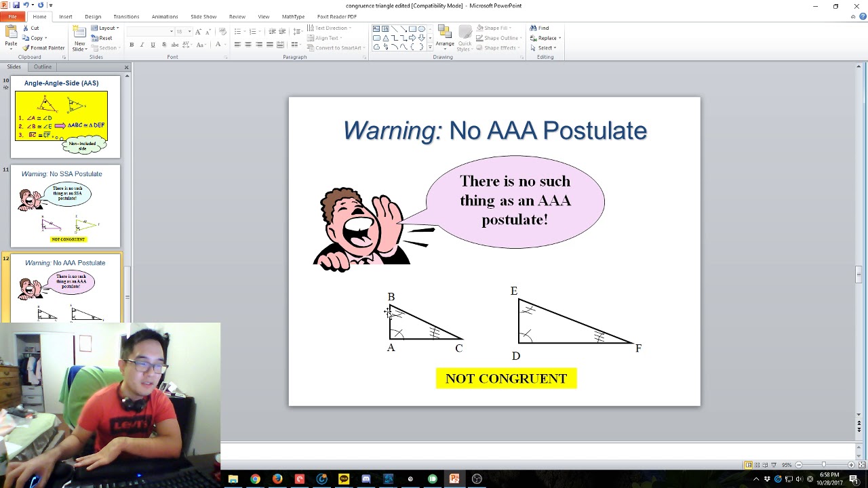The width and height of the screenshot is (868, 488).
Task: Pick the isosceles triangle shape
Action: coord(385,38)
